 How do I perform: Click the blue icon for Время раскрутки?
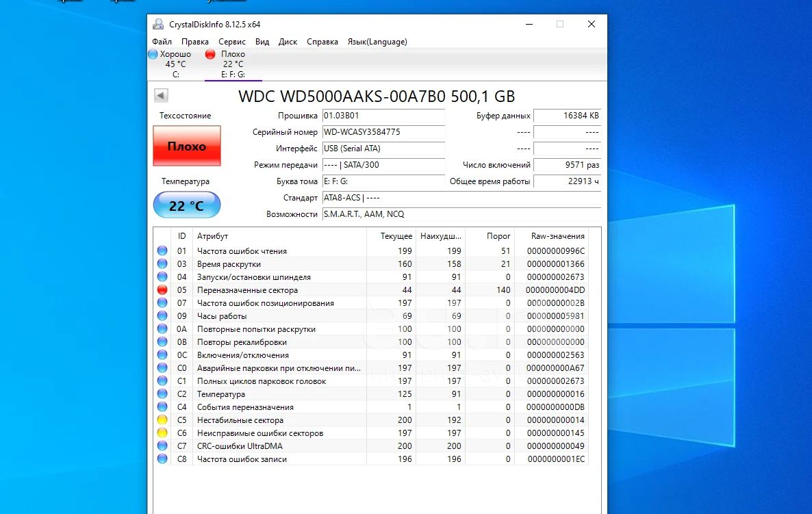click(x=163, y=264)
